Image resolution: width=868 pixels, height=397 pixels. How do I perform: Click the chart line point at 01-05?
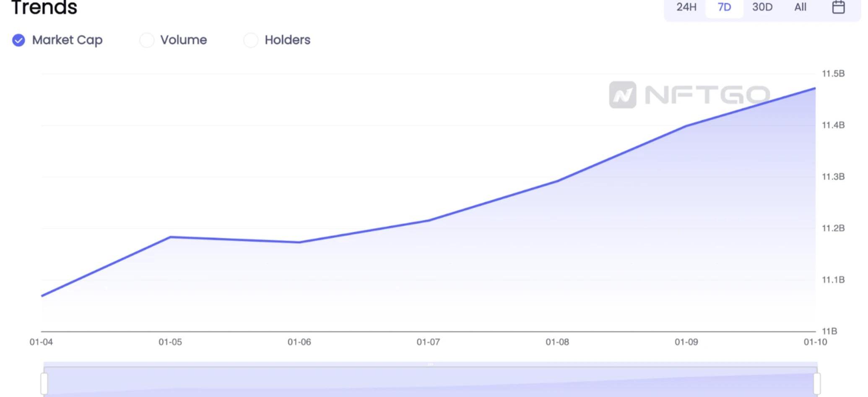pos(170,237)
